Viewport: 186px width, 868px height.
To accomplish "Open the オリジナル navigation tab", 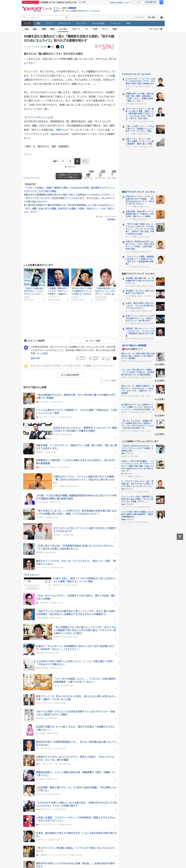I will pyautogui.click(x=81, y=24).
